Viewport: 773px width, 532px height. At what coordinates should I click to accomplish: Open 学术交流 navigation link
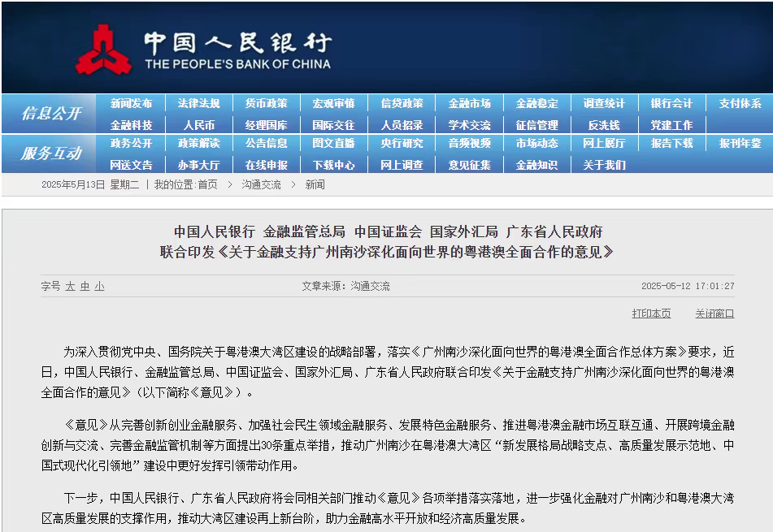[x=469, y=125]
